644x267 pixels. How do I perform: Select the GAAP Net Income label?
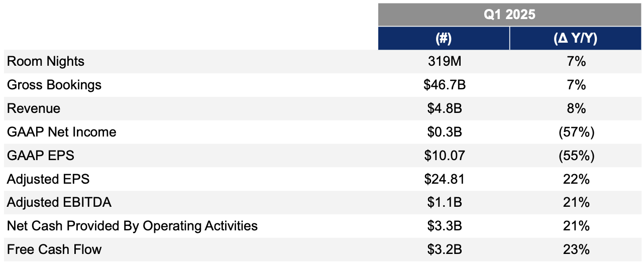coord(62,132)
